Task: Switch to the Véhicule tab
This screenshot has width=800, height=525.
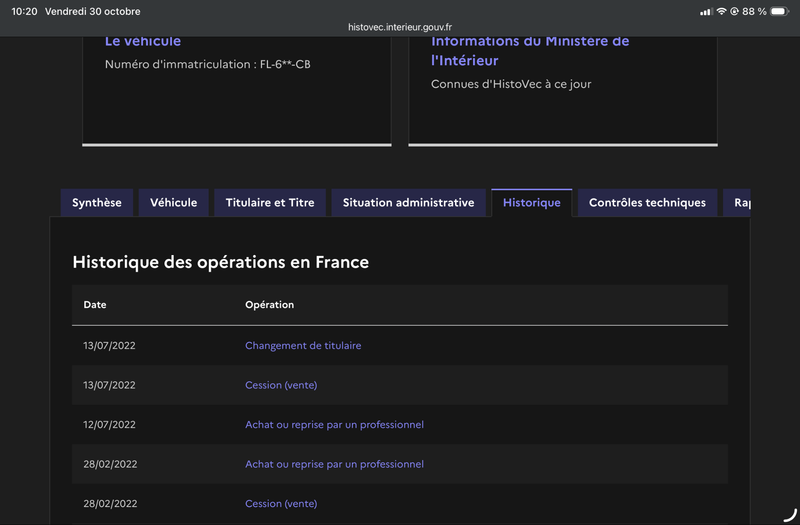Action: [x=173, y=203]
